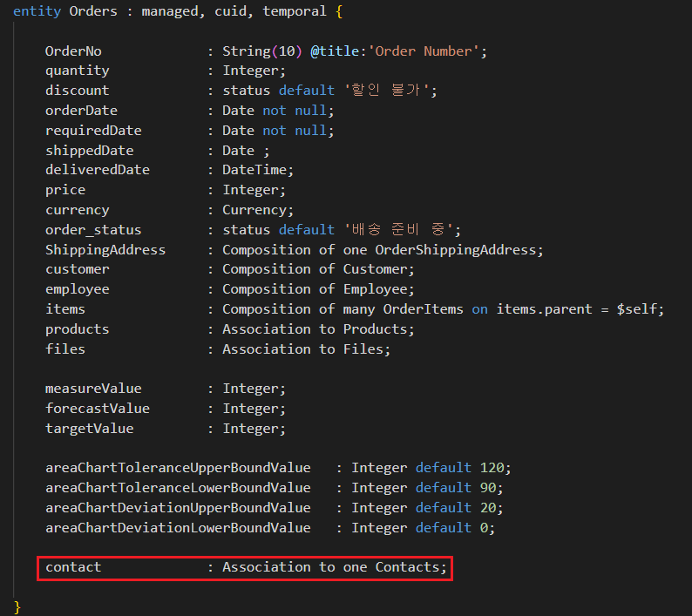Image resolution: width=692 pixels, height=616 pixels.
Task: Click 'areaChartToleranceUpperBoundValue' field name
Action: 178,468
